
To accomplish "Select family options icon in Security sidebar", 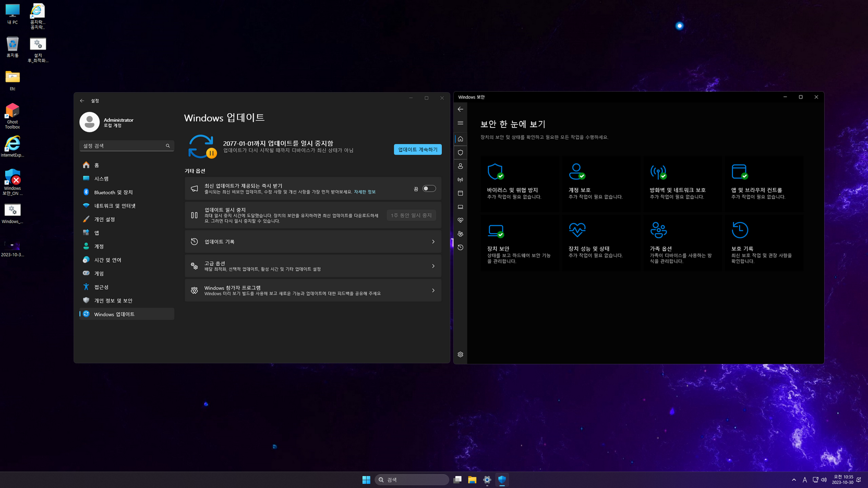I will pos(461,234).
